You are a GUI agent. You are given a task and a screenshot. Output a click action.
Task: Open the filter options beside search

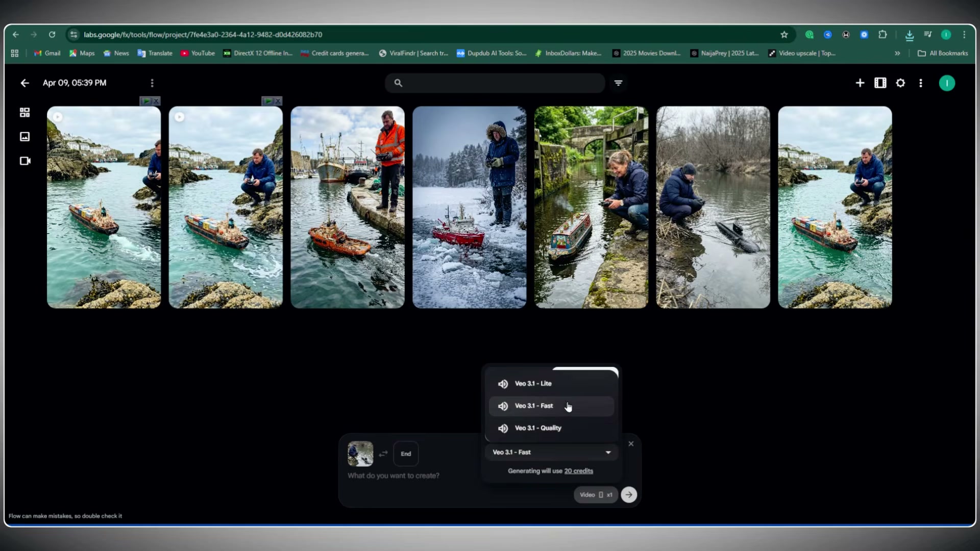click(x=618, y=83)
